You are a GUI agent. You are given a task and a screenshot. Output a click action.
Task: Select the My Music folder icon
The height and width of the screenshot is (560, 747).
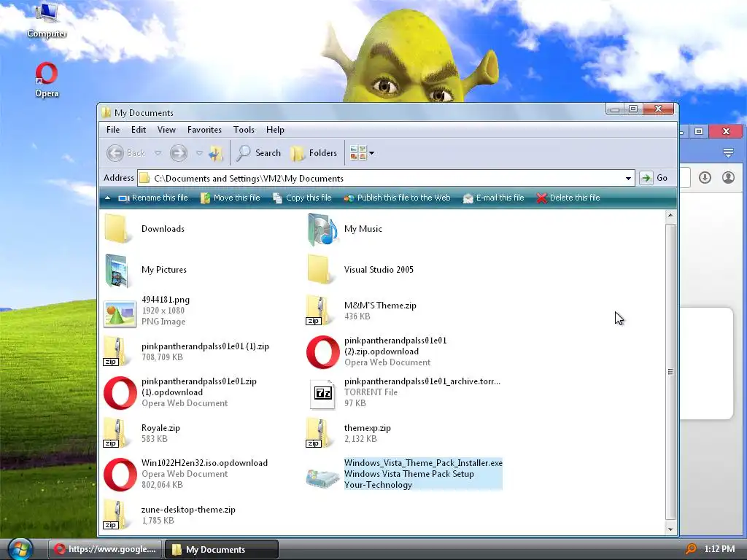tap(322, 229)
